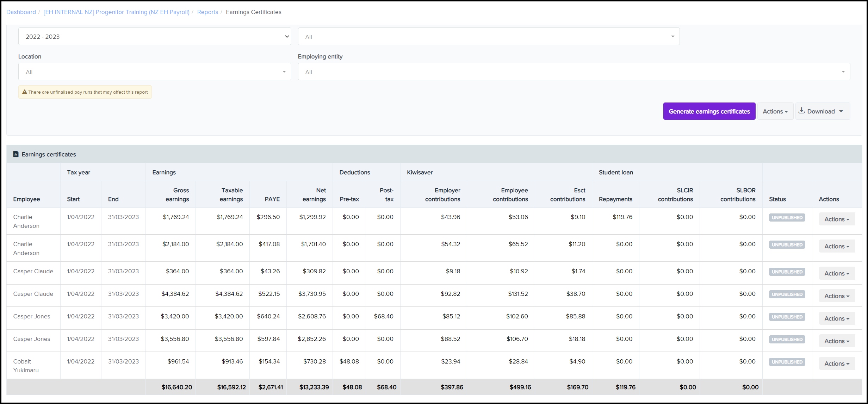Open Actions for $364.00 Casper Claude row

(x=836, y=273)
